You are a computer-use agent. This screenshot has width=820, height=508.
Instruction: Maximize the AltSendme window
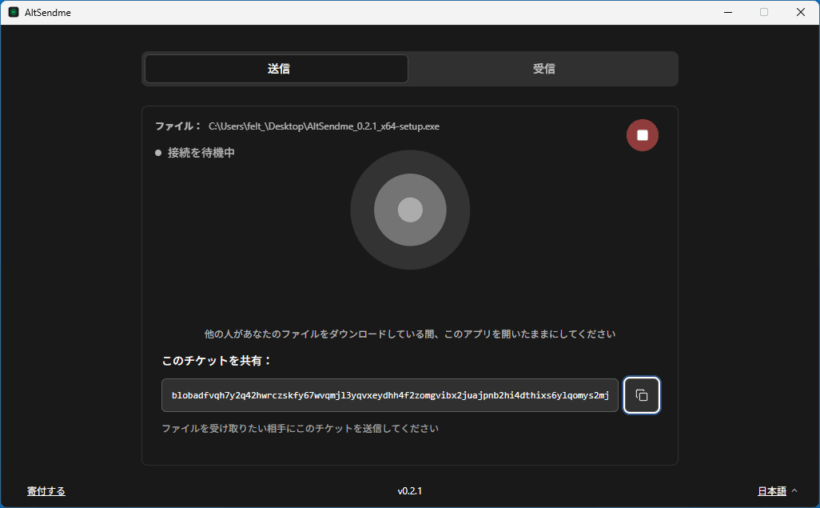[x=764, y=12]
